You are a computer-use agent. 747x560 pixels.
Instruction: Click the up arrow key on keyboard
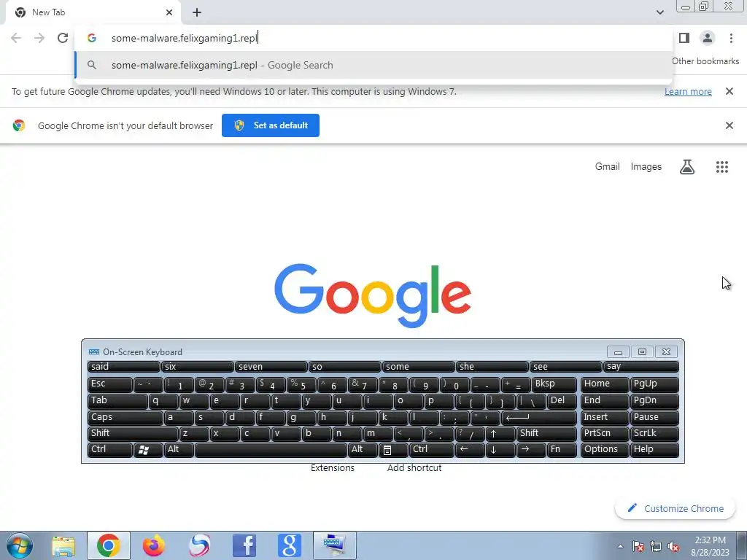point(500,433)
